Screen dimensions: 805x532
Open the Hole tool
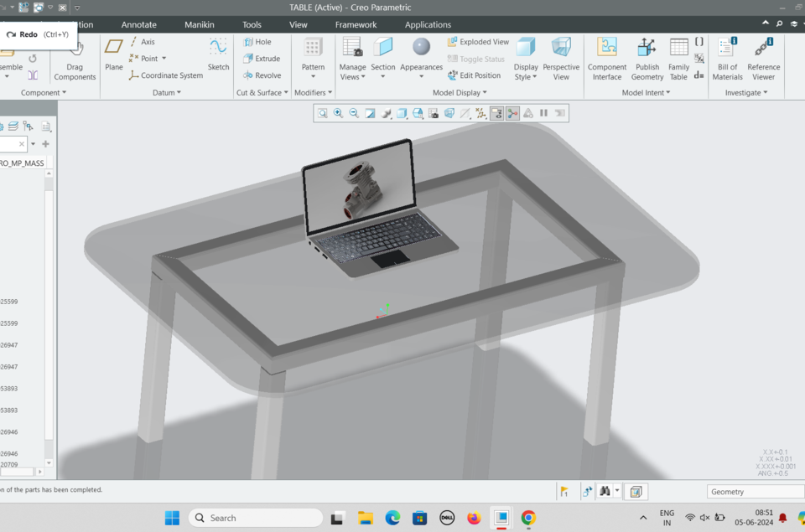[258, 41]
